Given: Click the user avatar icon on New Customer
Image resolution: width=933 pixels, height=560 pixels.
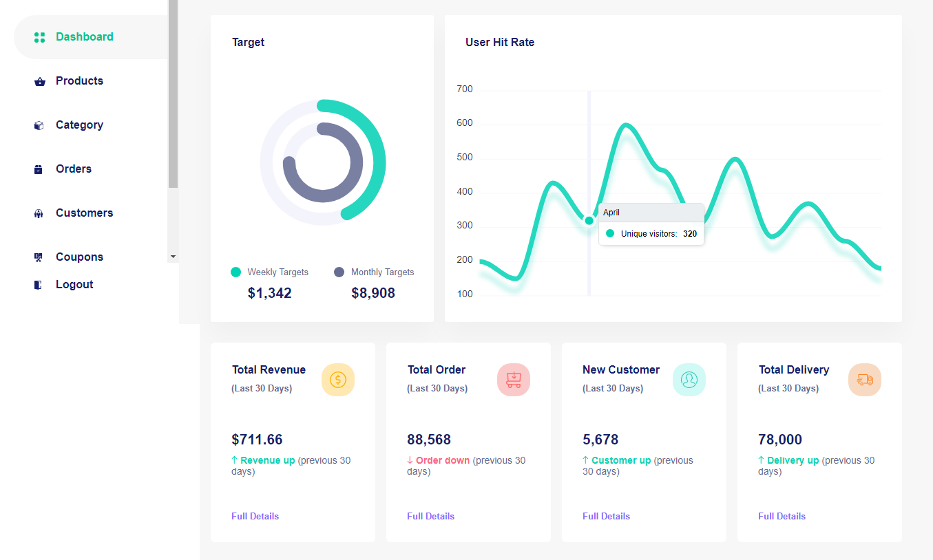Looking at the screenshot, I should 689,380.
